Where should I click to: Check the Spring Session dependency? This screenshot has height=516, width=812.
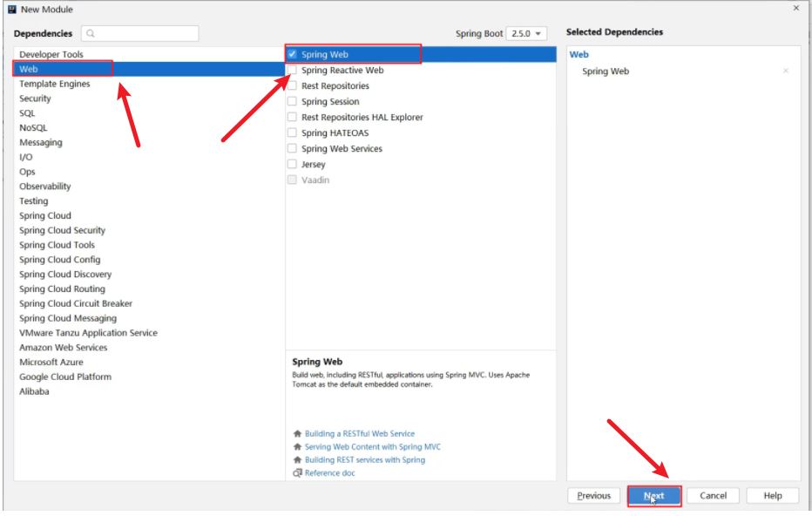(293, 101)
